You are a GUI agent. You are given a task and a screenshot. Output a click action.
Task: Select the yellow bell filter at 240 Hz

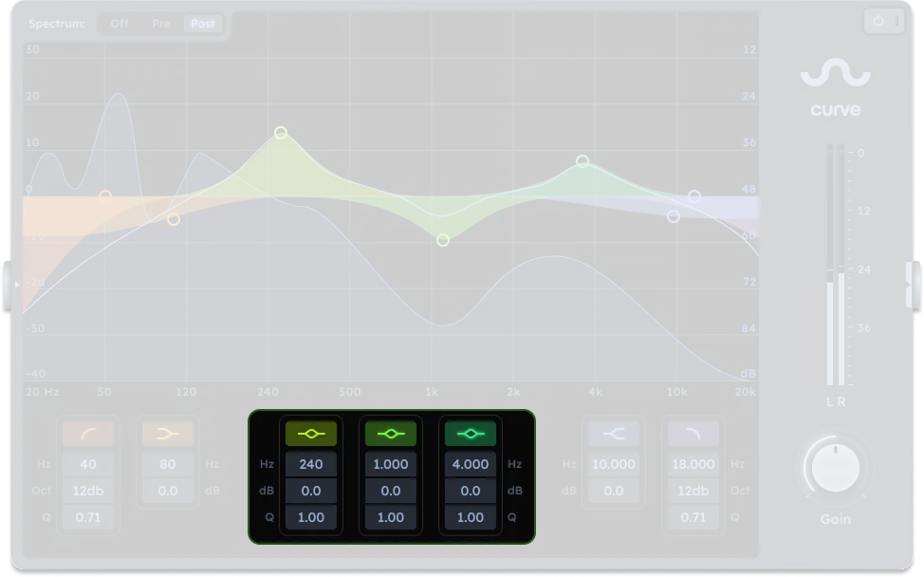click(311, 434)
